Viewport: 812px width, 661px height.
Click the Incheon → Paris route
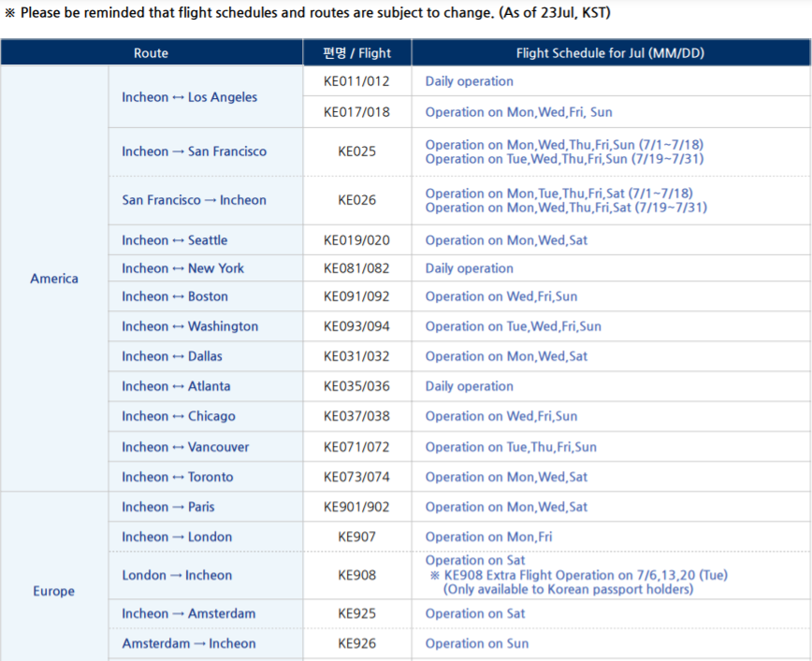(167, 507)
